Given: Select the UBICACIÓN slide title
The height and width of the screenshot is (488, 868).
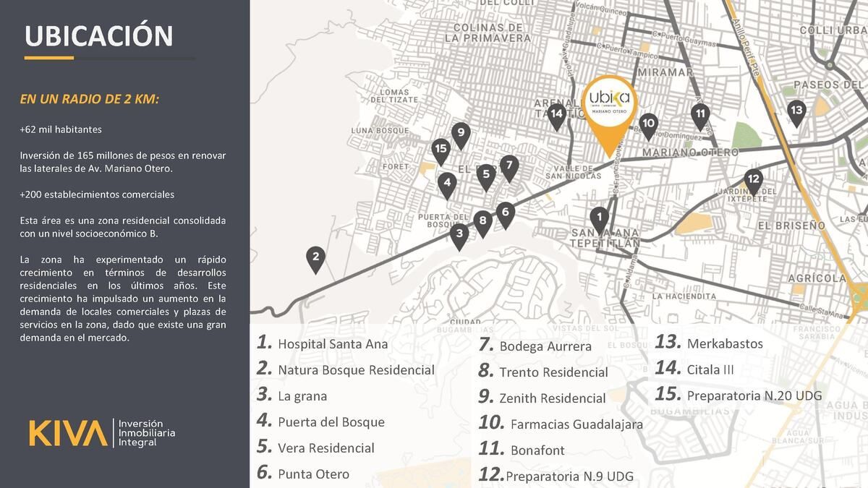Looking at the screenshot, I should pos(99,36).
